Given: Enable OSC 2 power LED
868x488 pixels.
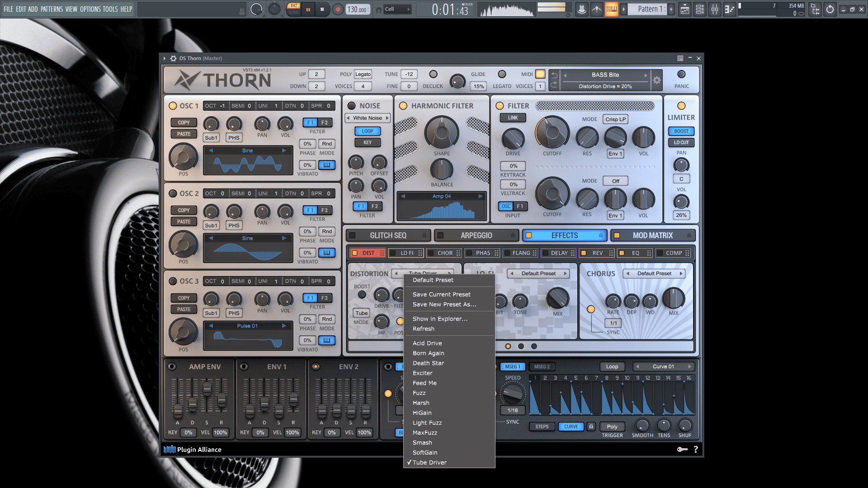Looking at the screenshot, I should click(173, 193).
